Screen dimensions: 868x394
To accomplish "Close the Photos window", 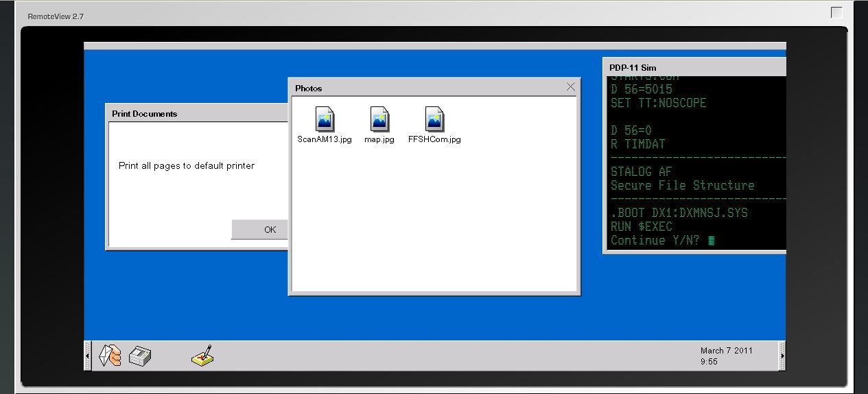I will point(570,87).
